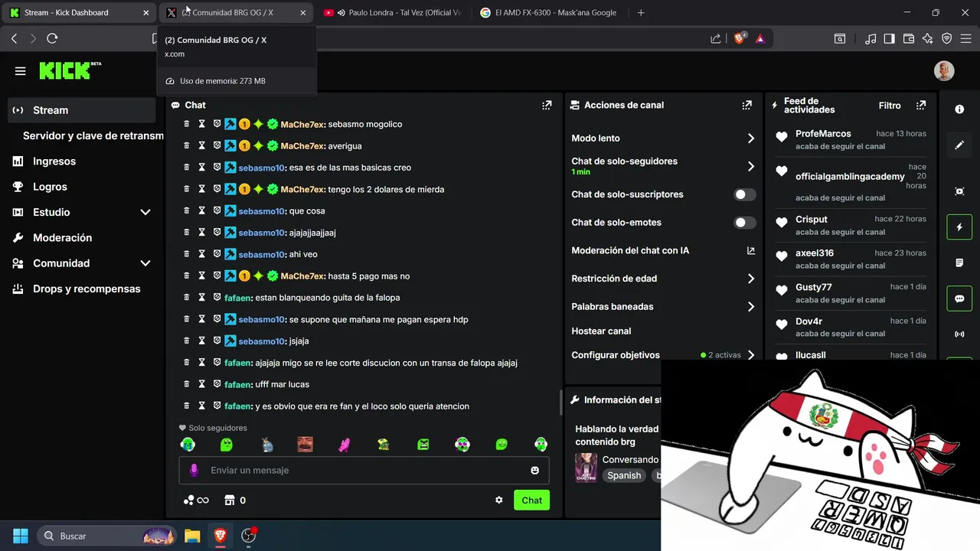Open a new browser tab
980x551 pixels.
(641, 12)
